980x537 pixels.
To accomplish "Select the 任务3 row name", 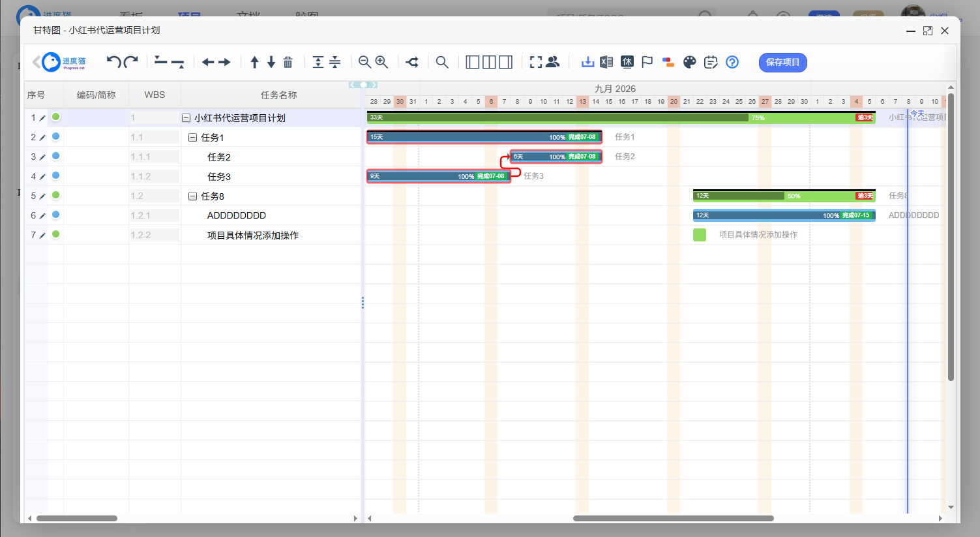I will [x=219, y=177].
